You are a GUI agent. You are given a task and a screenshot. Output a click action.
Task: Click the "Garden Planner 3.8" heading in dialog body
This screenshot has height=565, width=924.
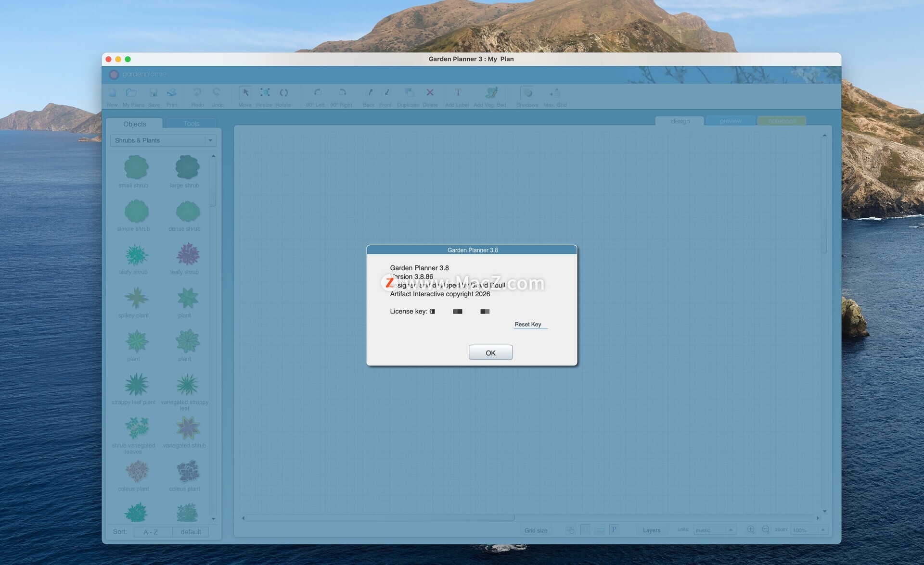coord(419,268)
